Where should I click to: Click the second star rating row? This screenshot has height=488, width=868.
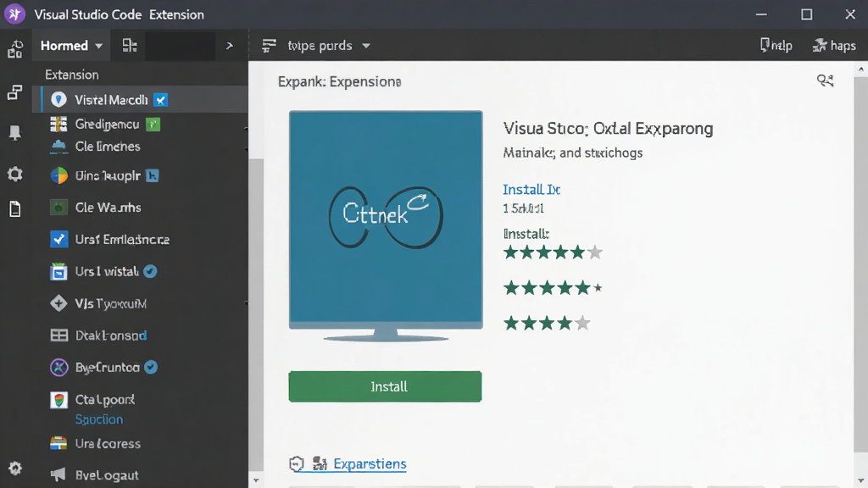tap(553, 288)
